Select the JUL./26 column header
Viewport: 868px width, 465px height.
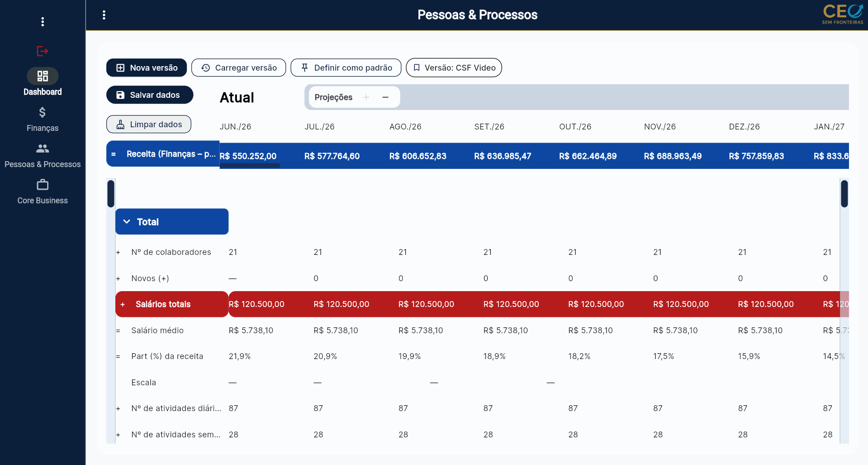[320, 127]
